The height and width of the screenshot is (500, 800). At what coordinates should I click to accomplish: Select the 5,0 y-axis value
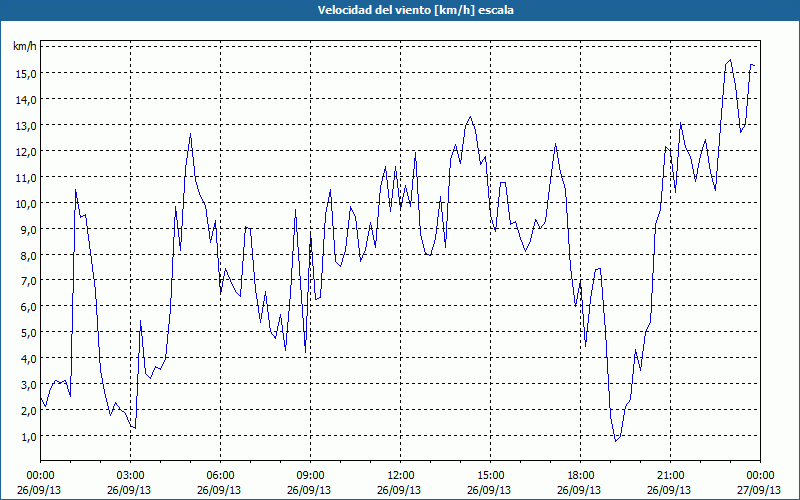[x=28, y=333]
